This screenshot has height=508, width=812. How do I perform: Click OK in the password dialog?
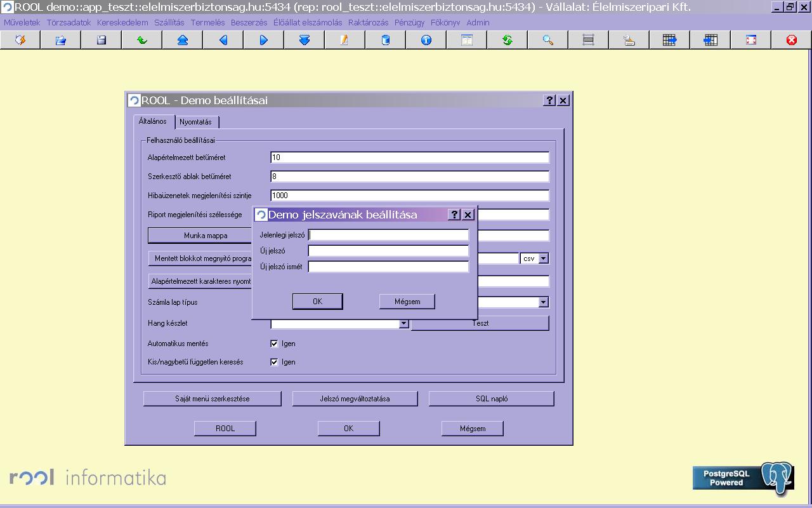pyautogui.click(x=318, y=302)
